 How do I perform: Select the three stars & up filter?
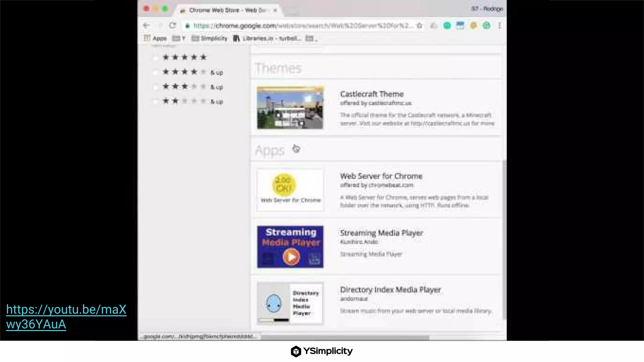pyautogui.click(x=155, y=87)
